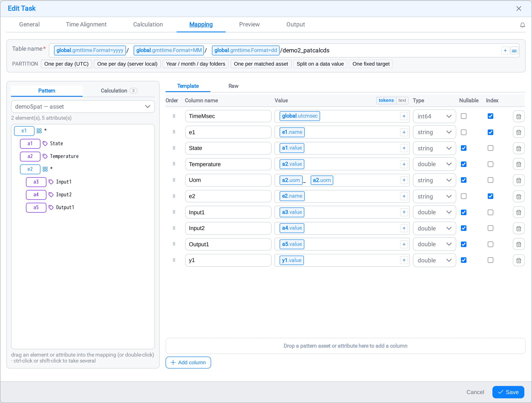The height and width of the screenshot is (403, 532).
Task: Delete the Input1 column row
Action: 519,212
